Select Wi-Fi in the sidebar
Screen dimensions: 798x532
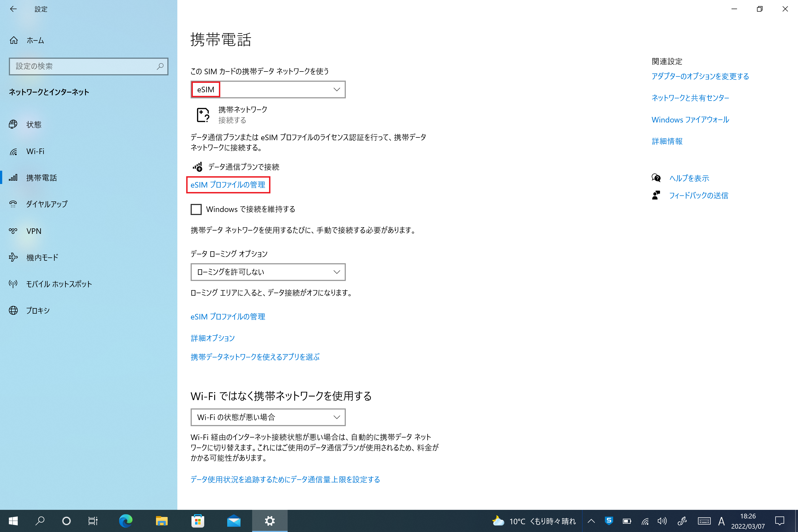click(x=35, y=151)
